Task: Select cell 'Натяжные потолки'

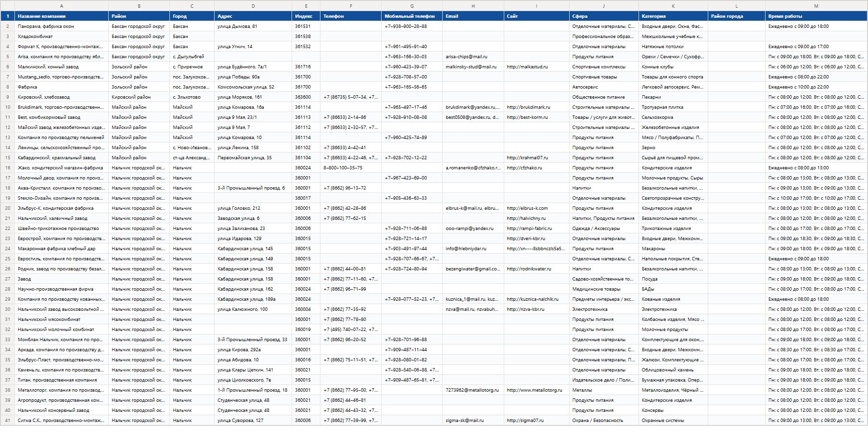Action: [673, 46]
